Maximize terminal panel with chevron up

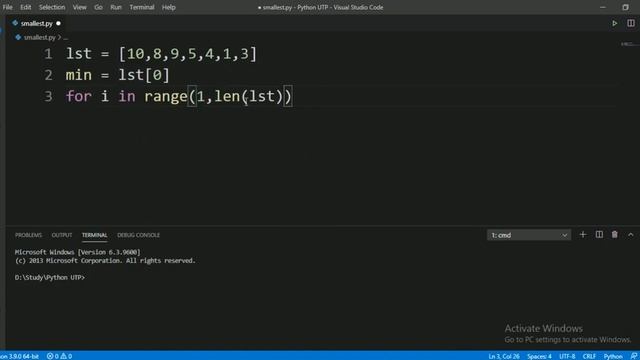click(x=631, y=235)
